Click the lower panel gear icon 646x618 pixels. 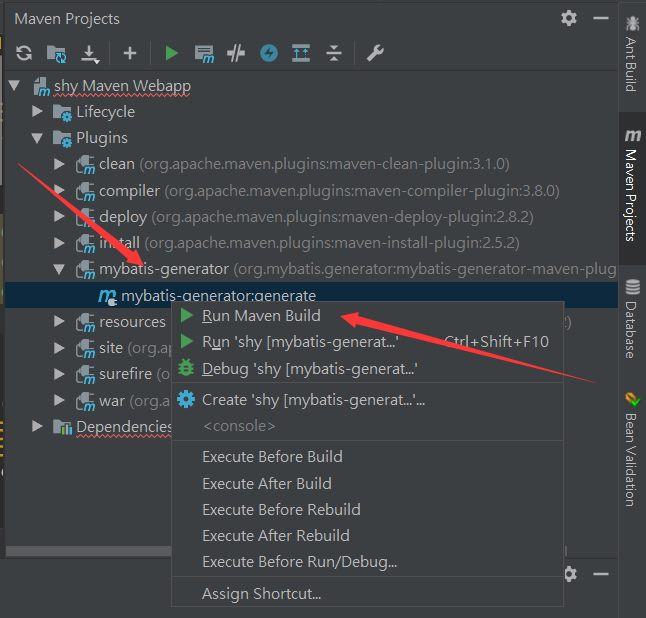click(570, 574)
